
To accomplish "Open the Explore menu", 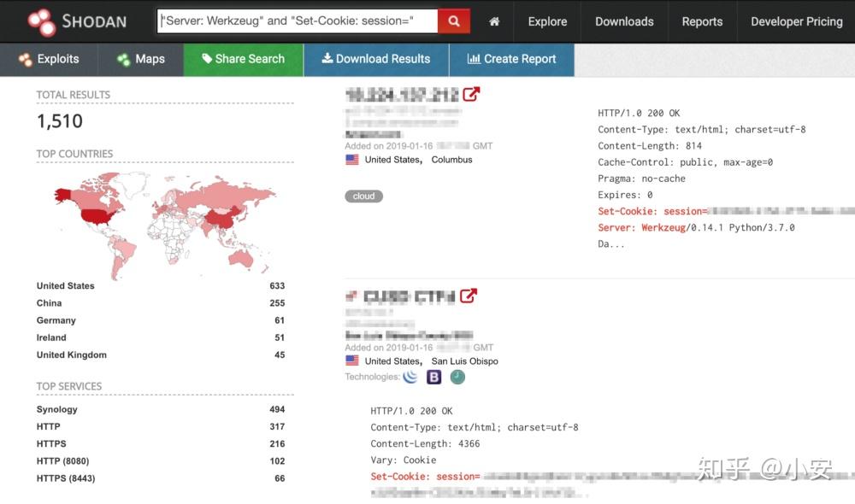I will click(547, 21).
